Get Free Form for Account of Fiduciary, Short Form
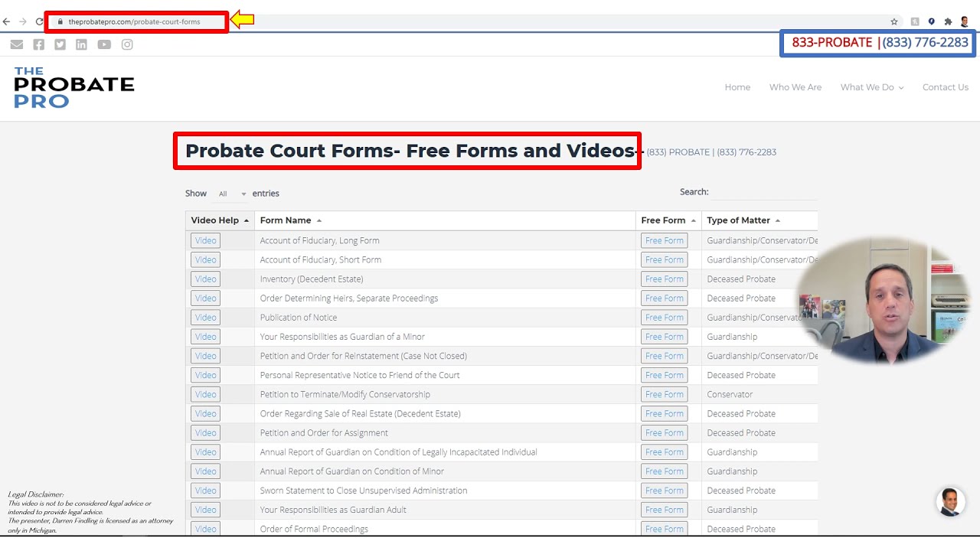980x551 pixels. (664, 259)
